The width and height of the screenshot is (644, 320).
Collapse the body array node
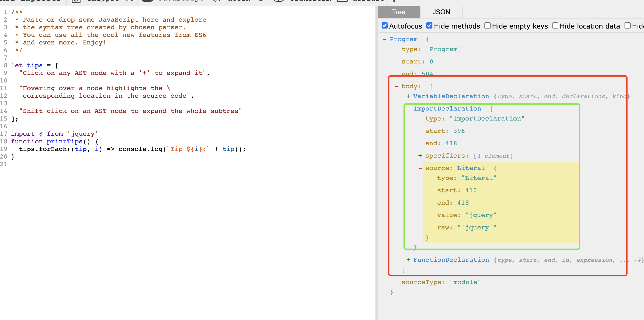pos(396,87)
